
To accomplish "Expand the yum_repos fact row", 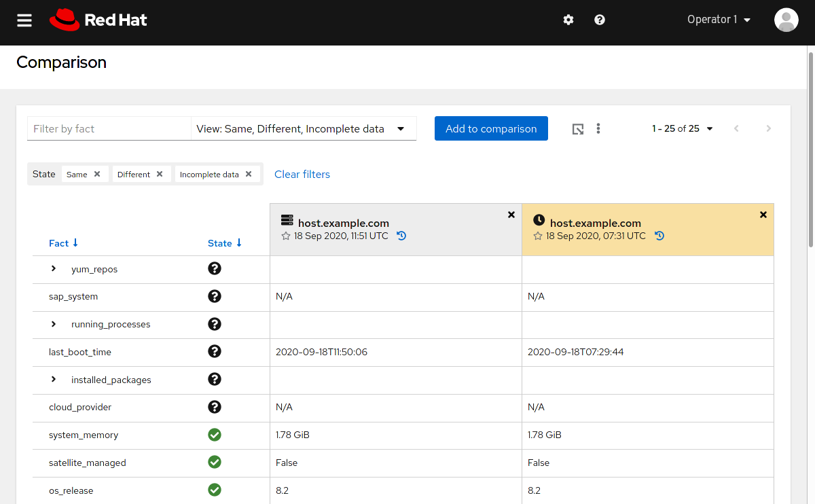I will (x=54, y=269).
